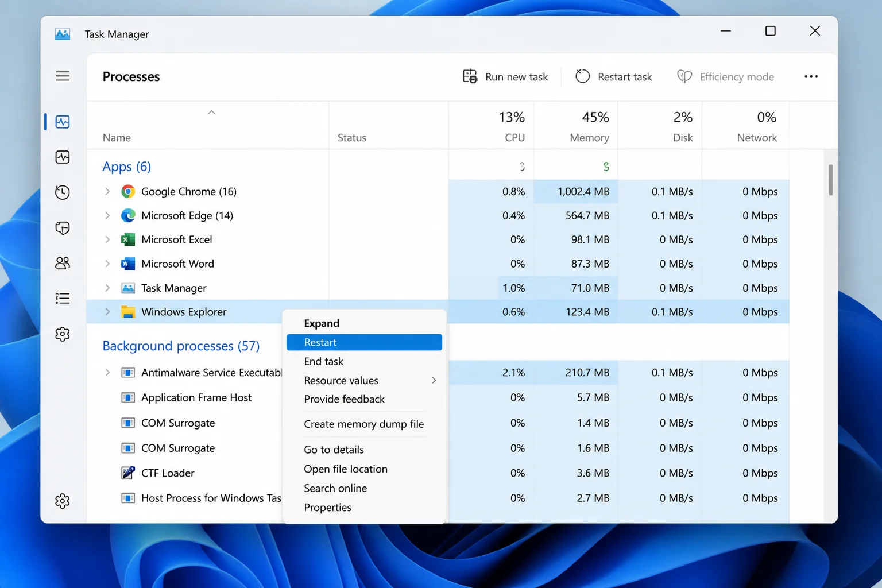This screenshot has width=882, height=588.
Task: Click the Task Manager row icon
Action: click(128, 288)
